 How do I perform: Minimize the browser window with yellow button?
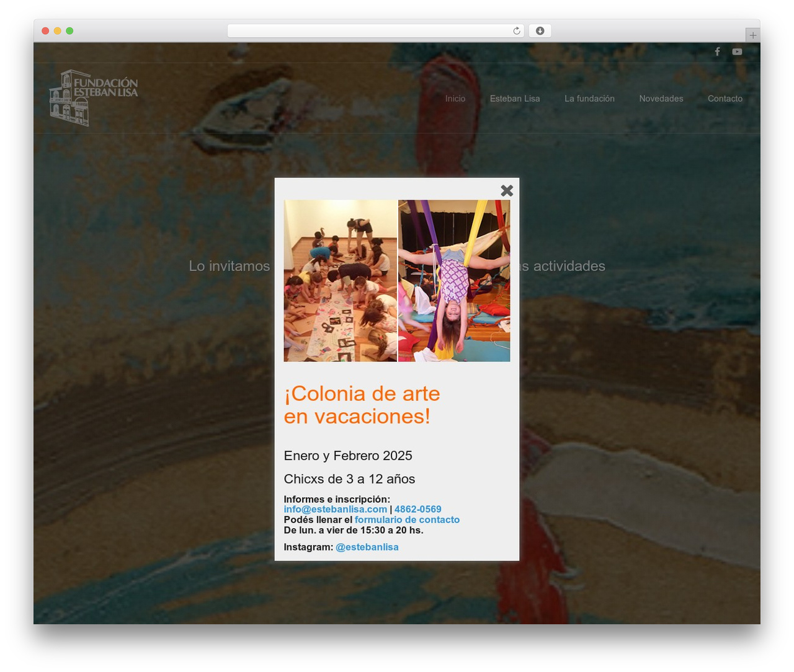click(x=57, y=31)
